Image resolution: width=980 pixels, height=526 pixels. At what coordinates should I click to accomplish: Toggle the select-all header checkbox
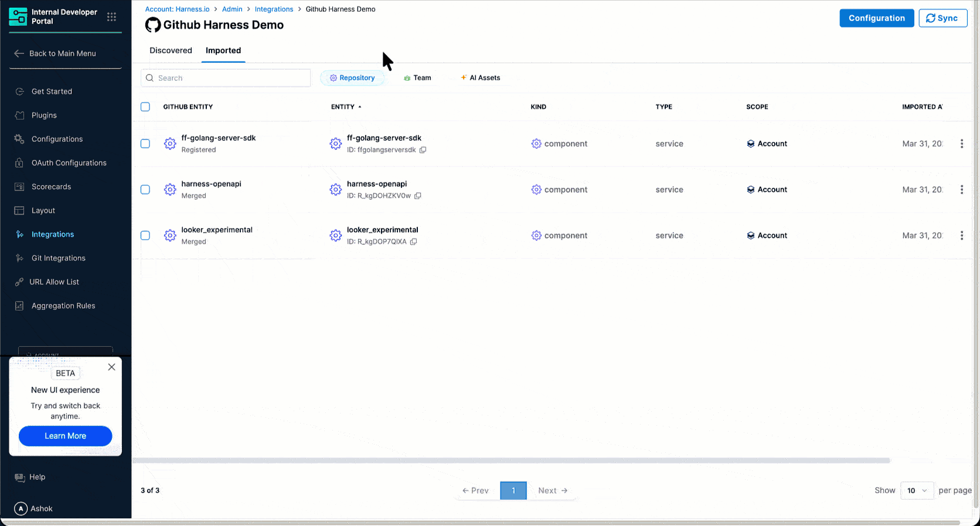click(x=145, y=107)
